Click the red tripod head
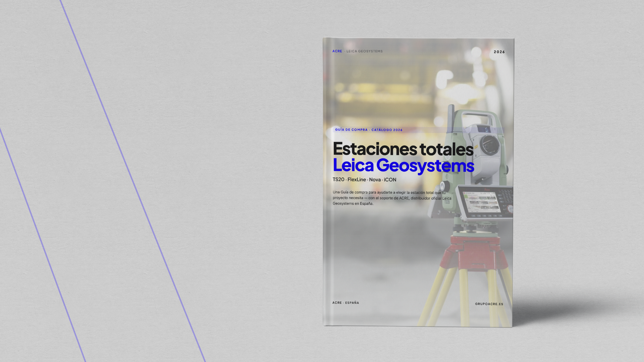 pos(474,253)
